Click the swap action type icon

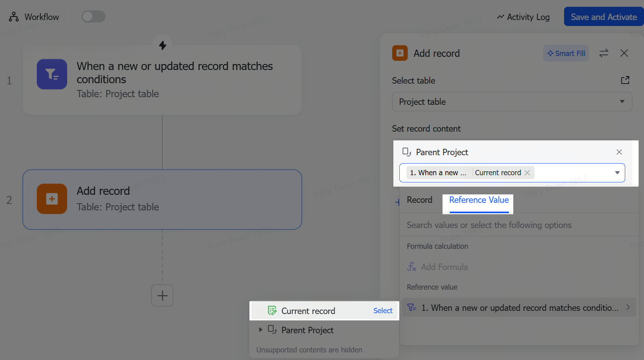click(604, 53)
